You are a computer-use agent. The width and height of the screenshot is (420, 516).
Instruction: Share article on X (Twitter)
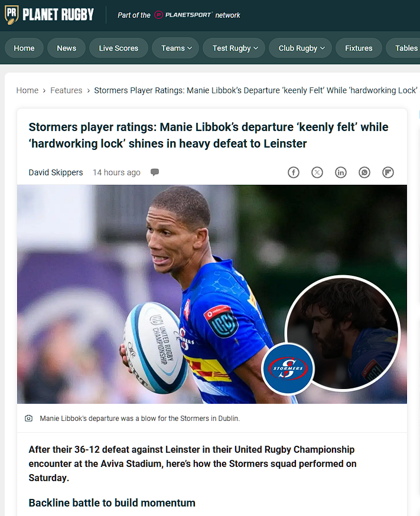point(317,172)
